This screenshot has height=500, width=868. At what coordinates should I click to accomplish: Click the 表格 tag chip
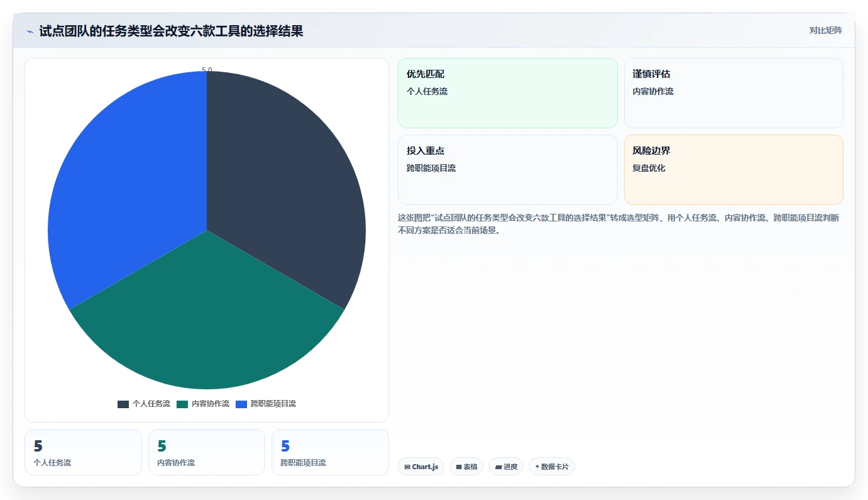point(466,467)
